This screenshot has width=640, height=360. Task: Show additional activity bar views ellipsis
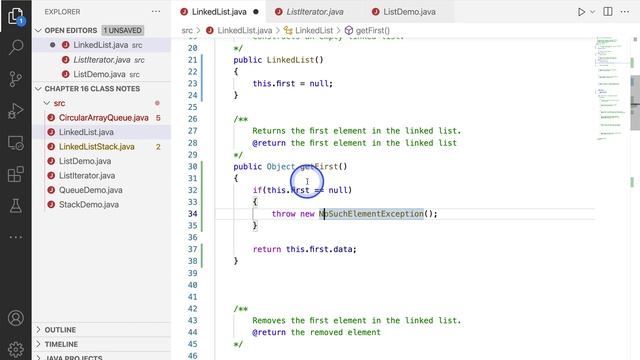click(x=16, y=237)
